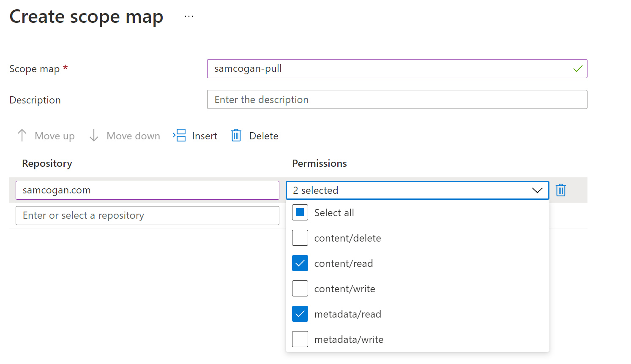Click the '2 selected' permissions combo box
631x364 pixels.
pos(418,190)
